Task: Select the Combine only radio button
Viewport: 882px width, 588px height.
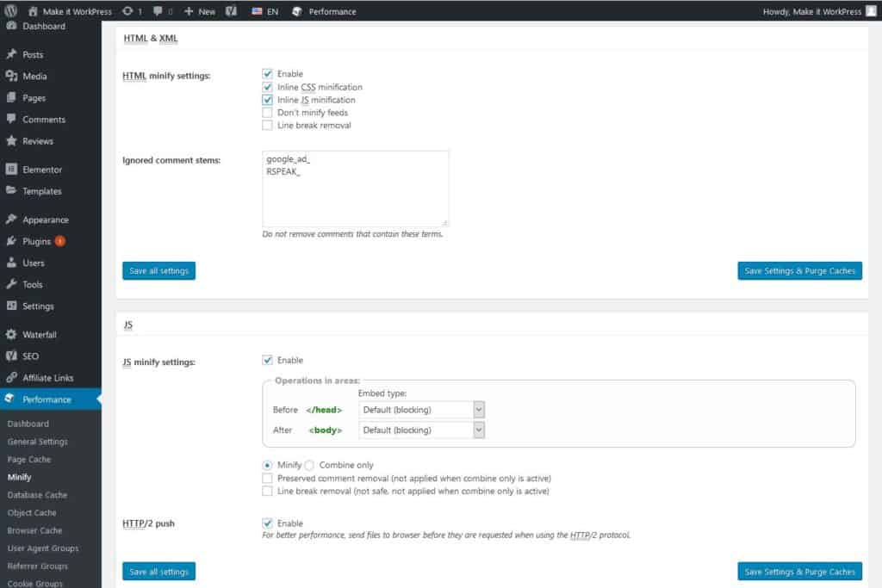Action: point(309,466)
